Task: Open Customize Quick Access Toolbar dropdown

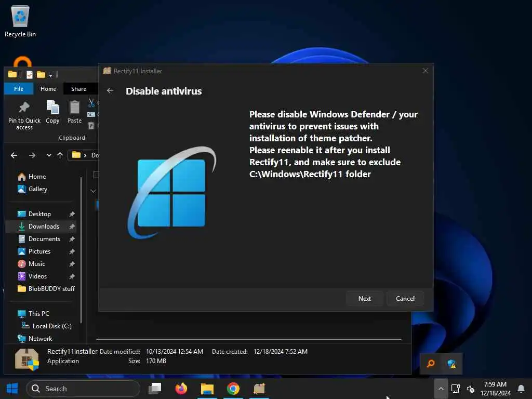Action: pos(50,75)
